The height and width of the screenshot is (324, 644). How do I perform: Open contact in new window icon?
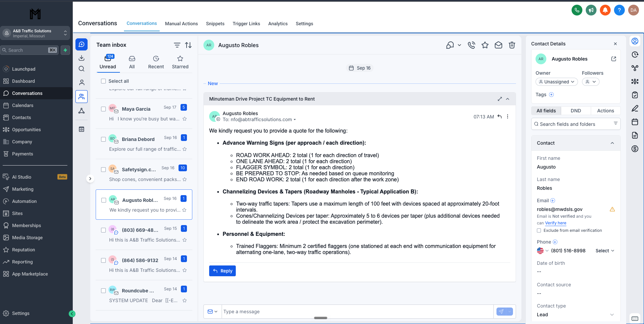[x=614, y=59]
